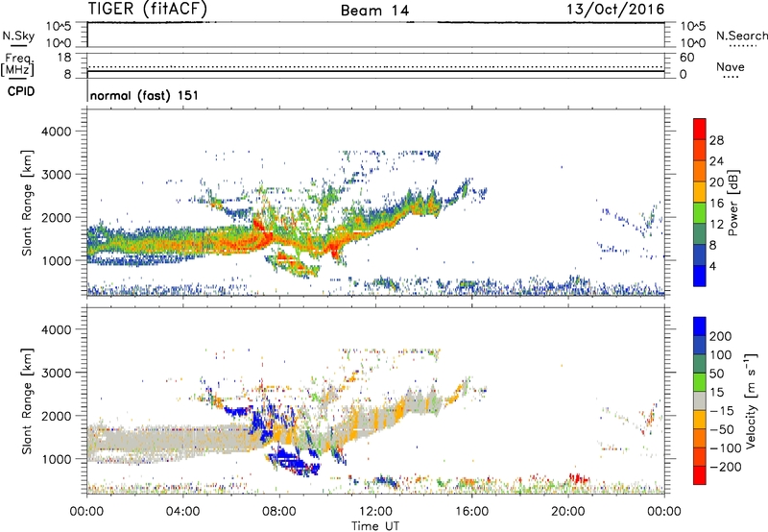Click the 12:00 time axis tick label

375,512
